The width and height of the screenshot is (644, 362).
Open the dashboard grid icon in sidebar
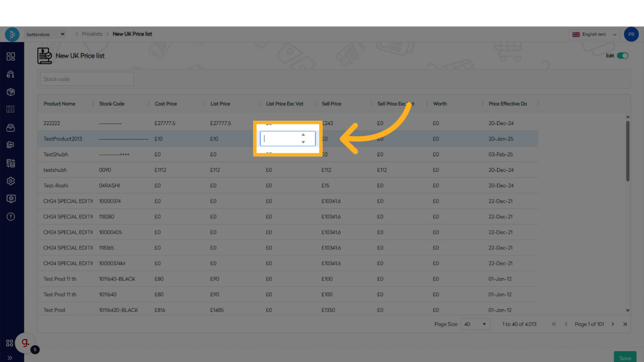coord(11,56)
